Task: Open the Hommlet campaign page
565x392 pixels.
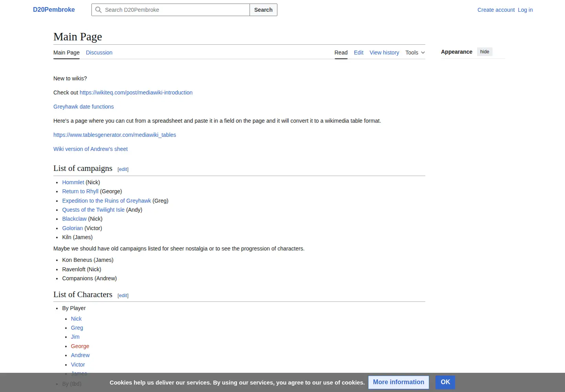Action: (x=73, y=182)
